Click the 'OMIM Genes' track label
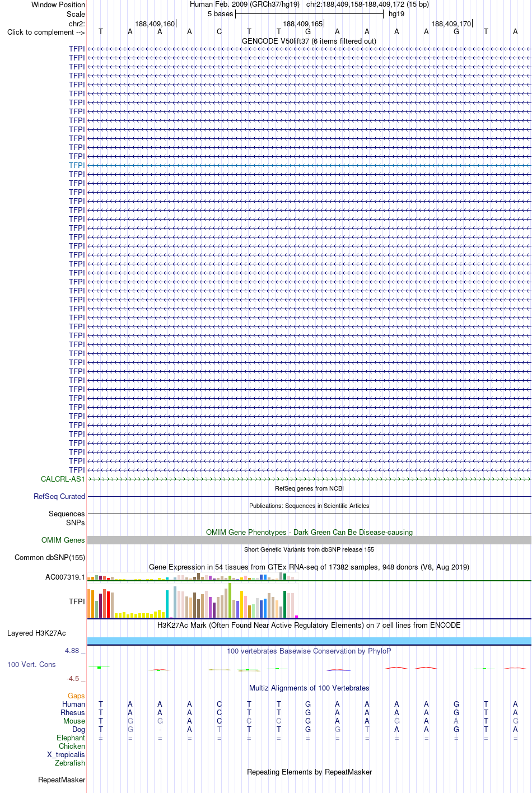Image resolution: width=532 pixels, height=793 pixels. [x=63, y=540]
